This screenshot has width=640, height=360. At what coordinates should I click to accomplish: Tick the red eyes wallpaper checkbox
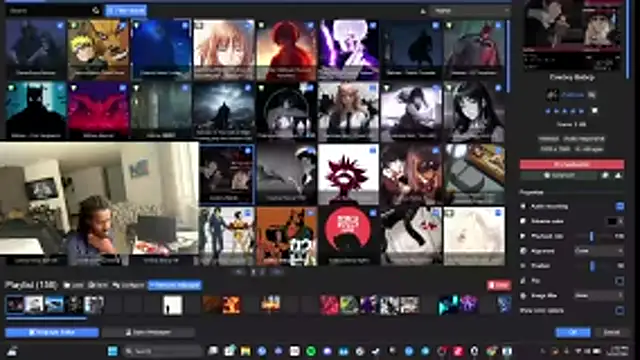123,88
